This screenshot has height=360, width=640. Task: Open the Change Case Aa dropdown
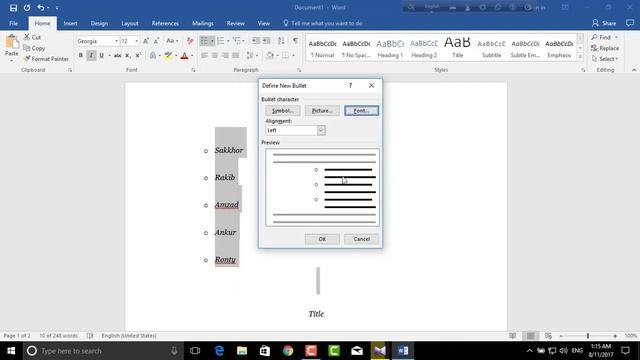click(172, 40)
